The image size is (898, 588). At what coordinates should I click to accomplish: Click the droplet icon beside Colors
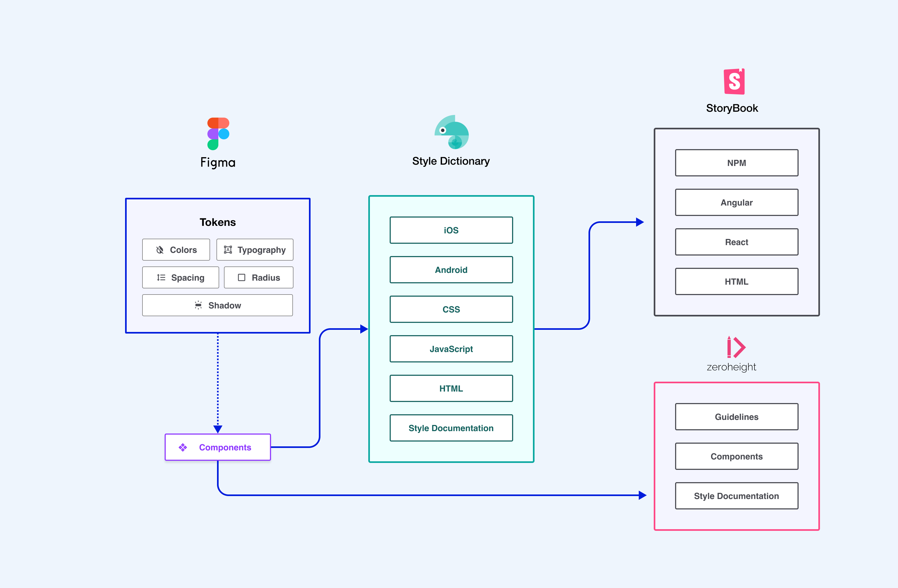(x=160, y=250)
